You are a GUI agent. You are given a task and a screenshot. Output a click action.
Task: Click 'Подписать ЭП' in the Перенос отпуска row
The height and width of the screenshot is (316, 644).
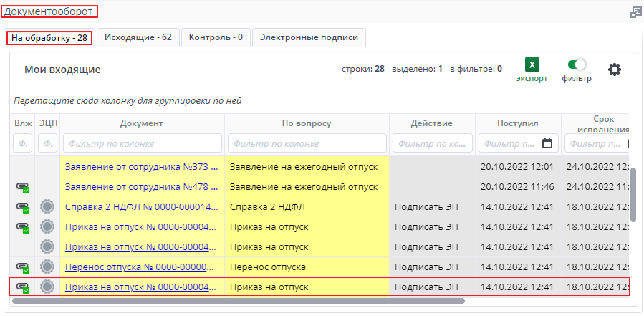click(x=426, y=267)
